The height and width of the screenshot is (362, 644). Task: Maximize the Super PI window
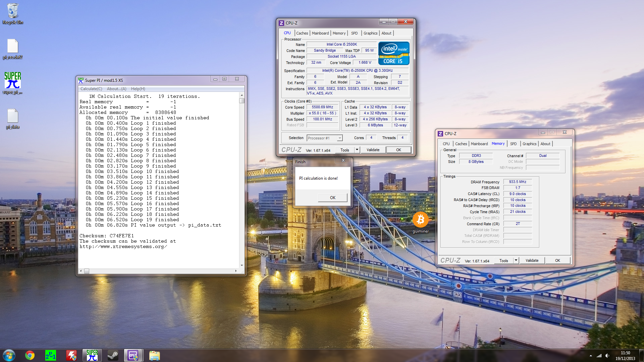coord(224,79)
